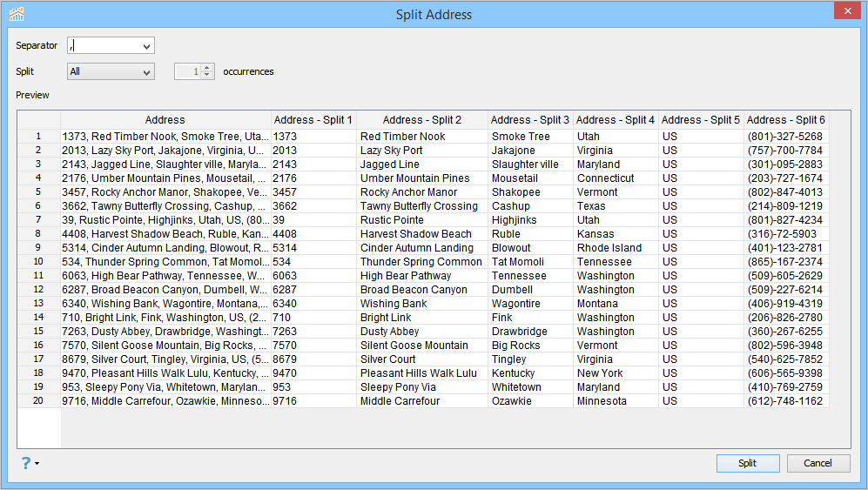Click cell 'Texas'

pyautogui.click(x=616, y=206)
